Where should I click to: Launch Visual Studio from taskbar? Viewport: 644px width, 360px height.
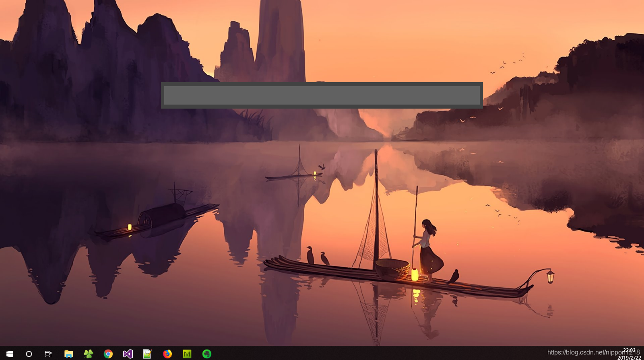pyautogui.click(x=128, y=354)
